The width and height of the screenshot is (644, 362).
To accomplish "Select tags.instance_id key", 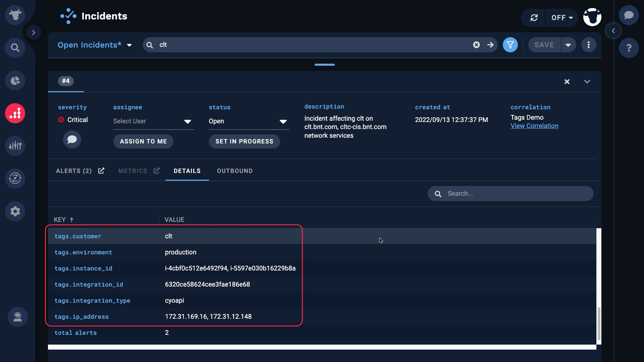I will (x=83, y=268).
